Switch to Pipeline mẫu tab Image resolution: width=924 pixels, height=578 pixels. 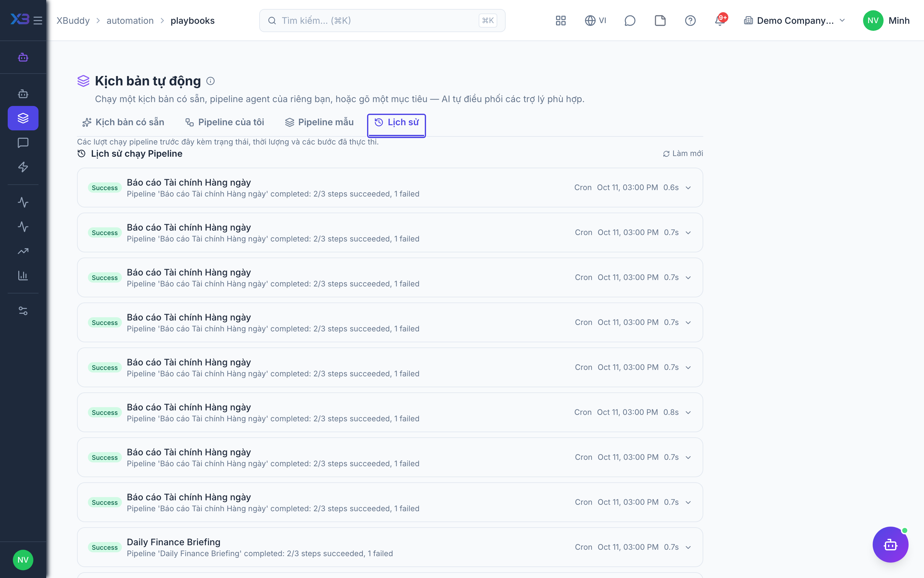point(319,122)
